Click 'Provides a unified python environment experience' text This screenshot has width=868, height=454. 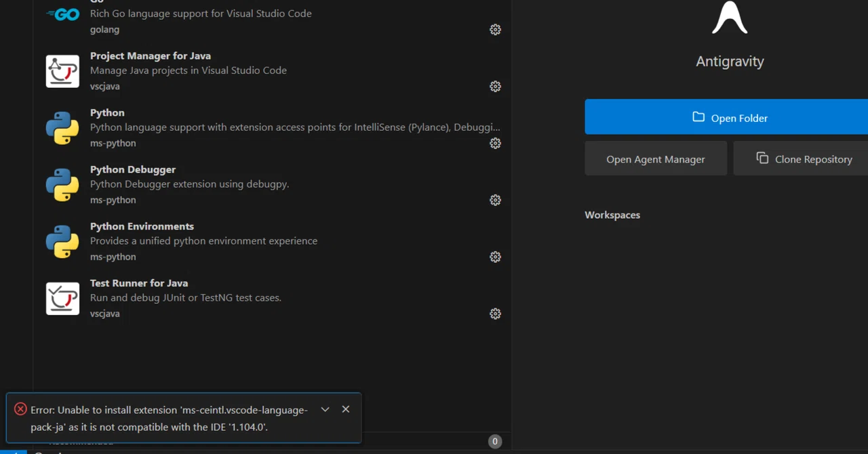[203, 241]
